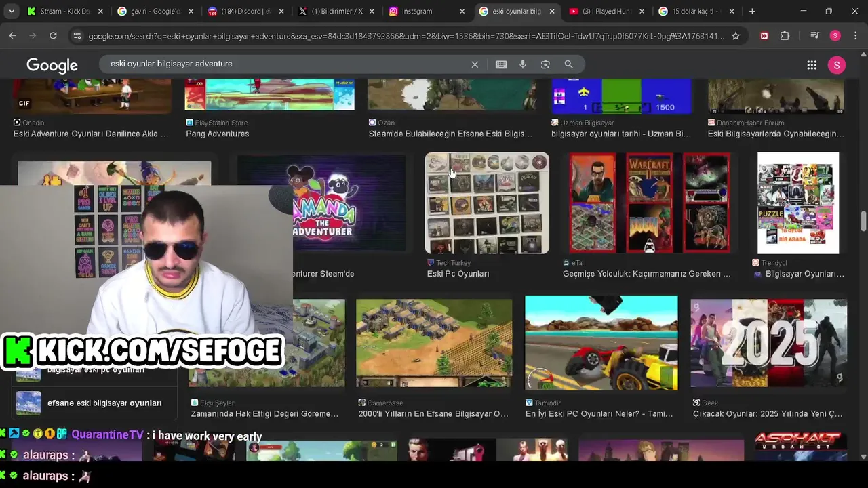
Task: Open the Pang Adventures link
Action: 218,134
